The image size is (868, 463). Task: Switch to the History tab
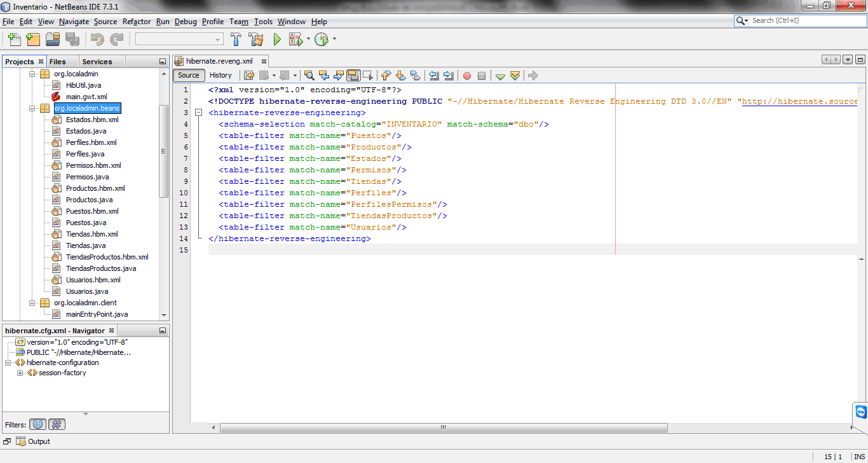point(220,75)
